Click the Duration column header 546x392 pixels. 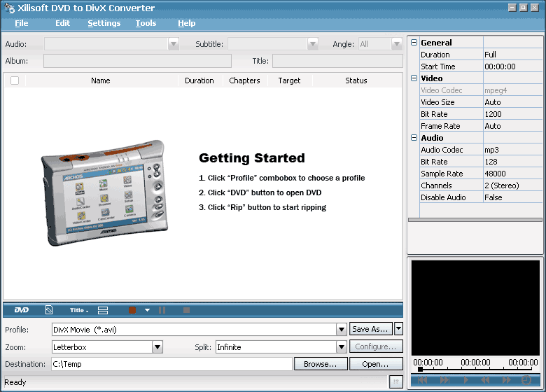(199, 80)
